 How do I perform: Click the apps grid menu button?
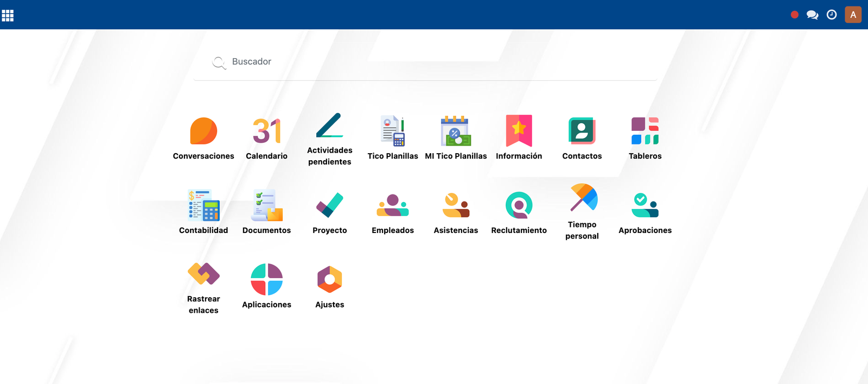click(x=8, y=16)
